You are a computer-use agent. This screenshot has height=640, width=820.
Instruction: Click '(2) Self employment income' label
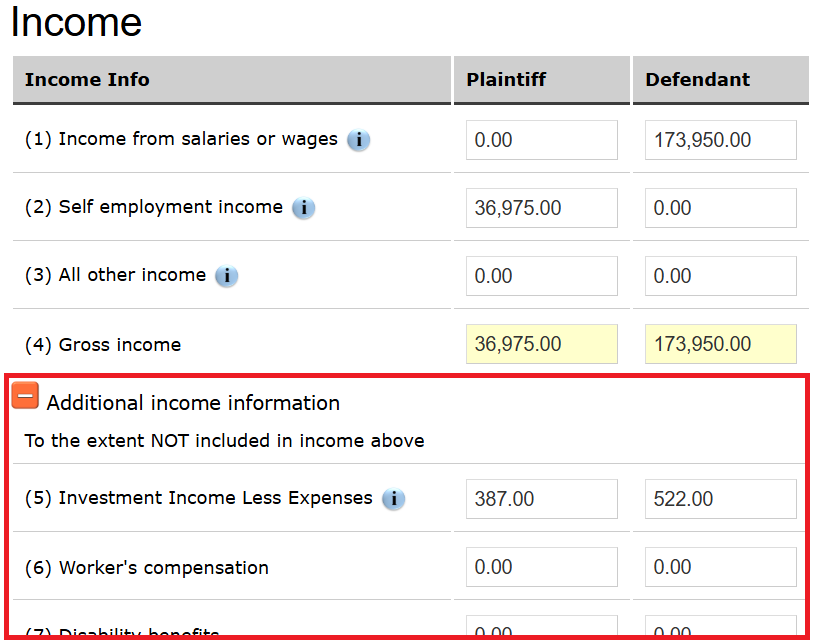154,207
